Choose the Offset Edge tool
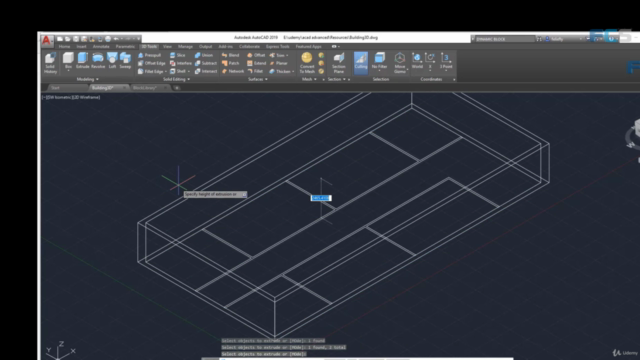The height and width of the screenshot is (360, 640). tap(151, 63)
